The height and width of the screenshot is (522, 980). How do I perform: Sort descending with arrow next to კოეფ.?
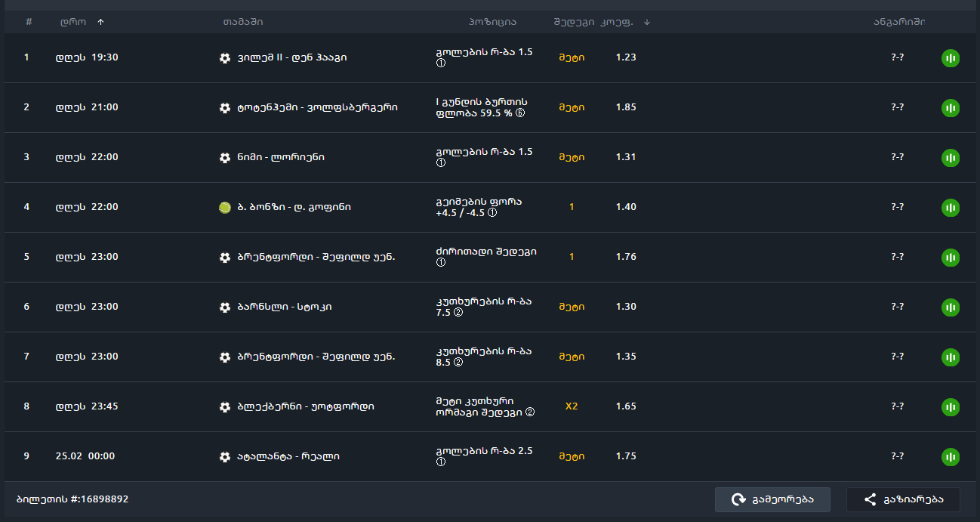pos(647,22)
